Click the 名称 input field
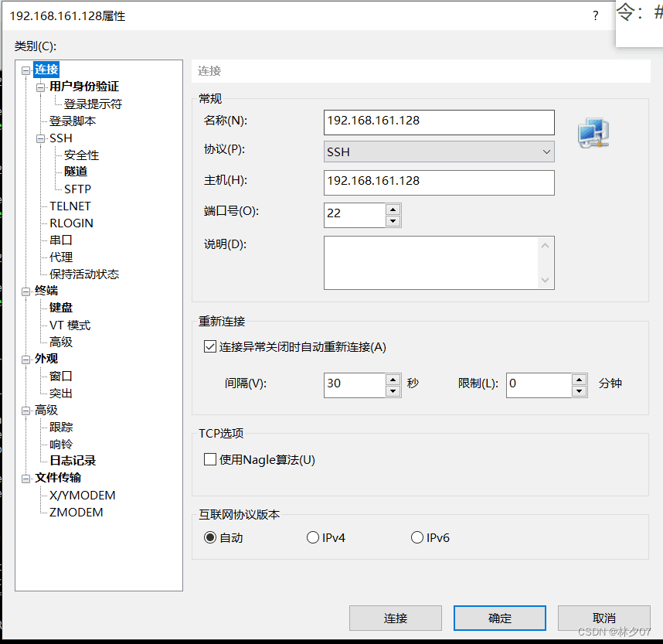The width and height of the screenshot is (663, 644). pyautogui.click(x=439, y=122)
